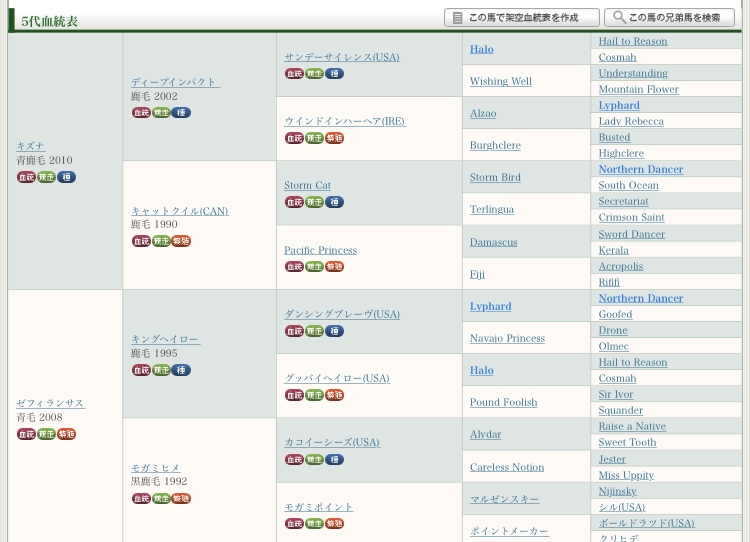Click blue 種 badge under サンデーサイレンス(USA)
The image size is (750, 542).
pyautogui.click(x=334, y=74)
